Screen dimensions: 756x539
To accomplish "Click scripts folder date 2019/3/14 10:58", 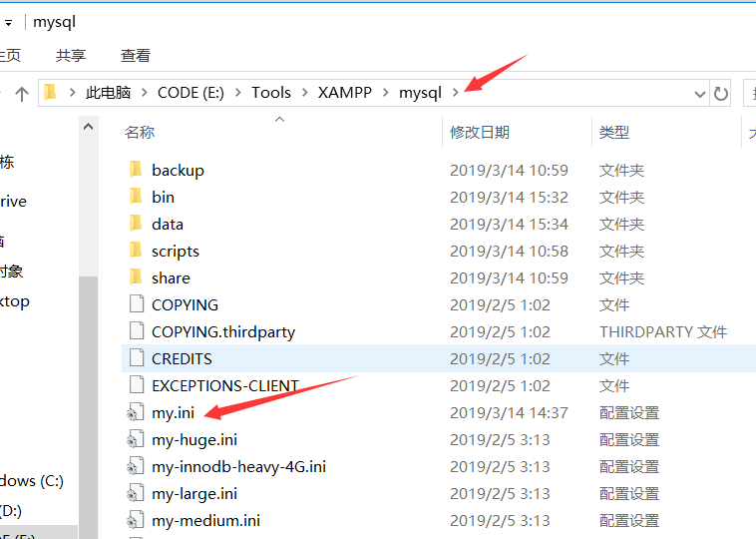I will 509,251.
